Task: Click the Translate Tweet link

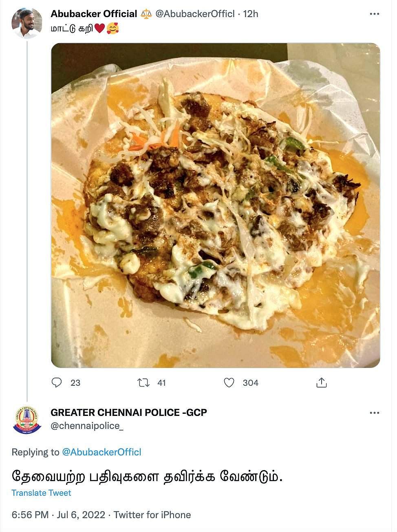Action: pyautogui.click(x=41, y=493)
